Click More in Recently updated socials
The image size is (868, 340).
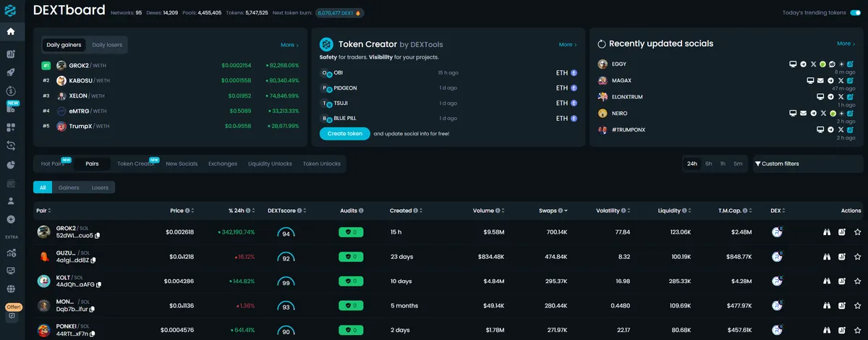tap(846, 43)
